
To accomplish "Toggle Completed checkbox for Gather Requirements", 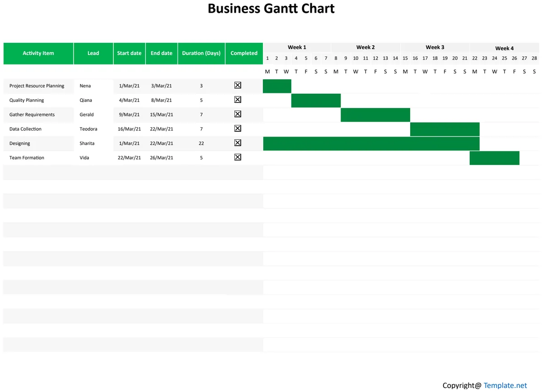I will [x=238, y=114].
